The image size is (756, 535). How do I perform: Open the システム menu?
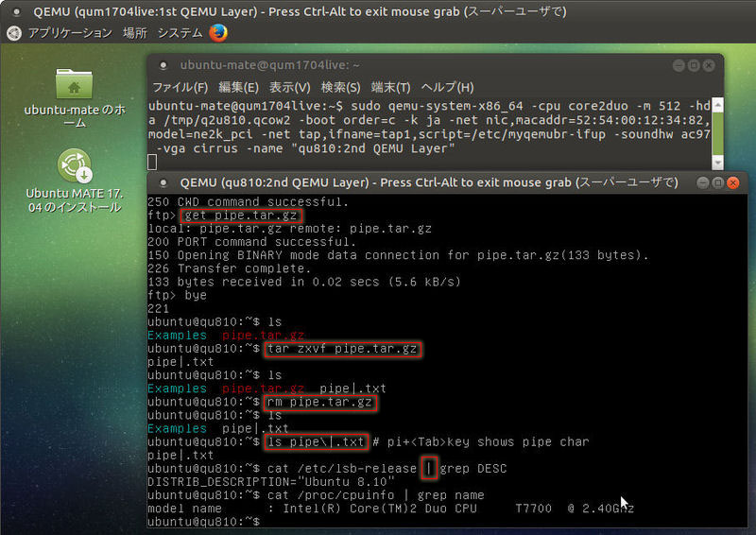click(180, 33)
